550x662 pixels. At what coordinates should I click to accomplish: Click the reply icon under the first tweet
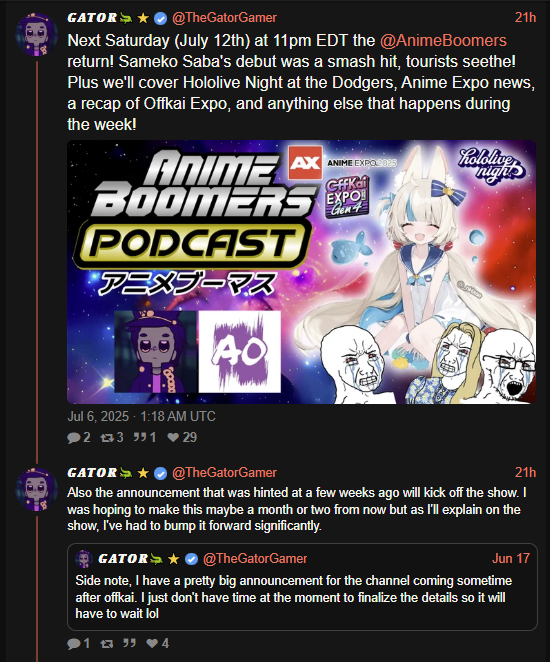coord(73,437)
